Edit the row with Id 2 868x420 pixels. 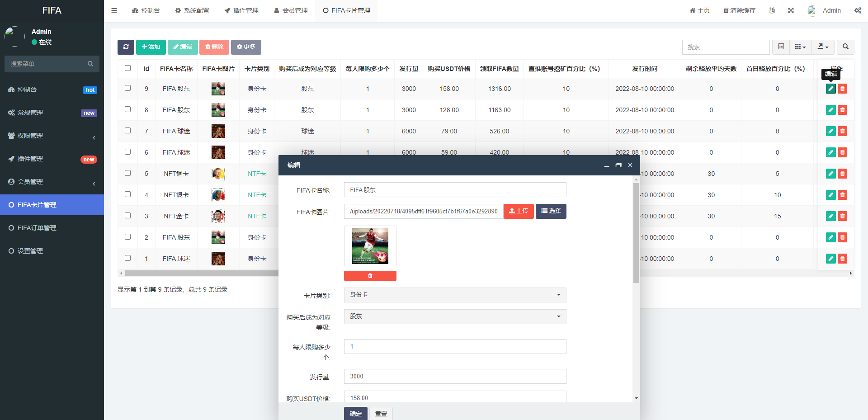click(x=831, y=237)
